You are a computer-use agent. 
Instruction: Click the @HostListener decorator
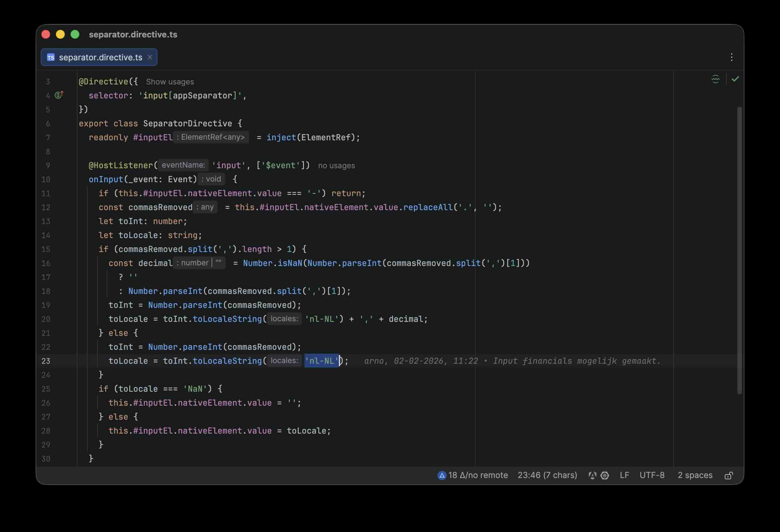coord(121,165)
